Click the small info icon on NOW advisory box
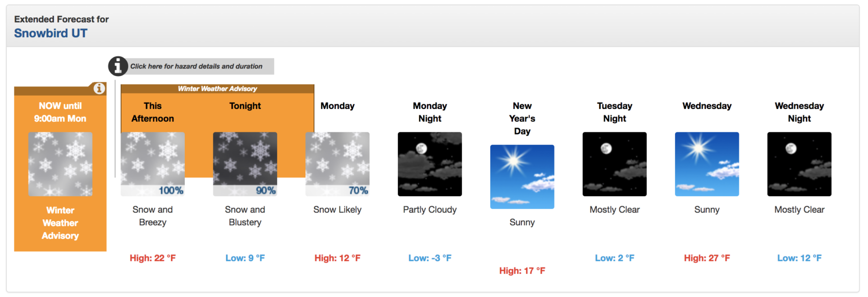The height and width of the screenshot is (297, 868). (100, 88)
